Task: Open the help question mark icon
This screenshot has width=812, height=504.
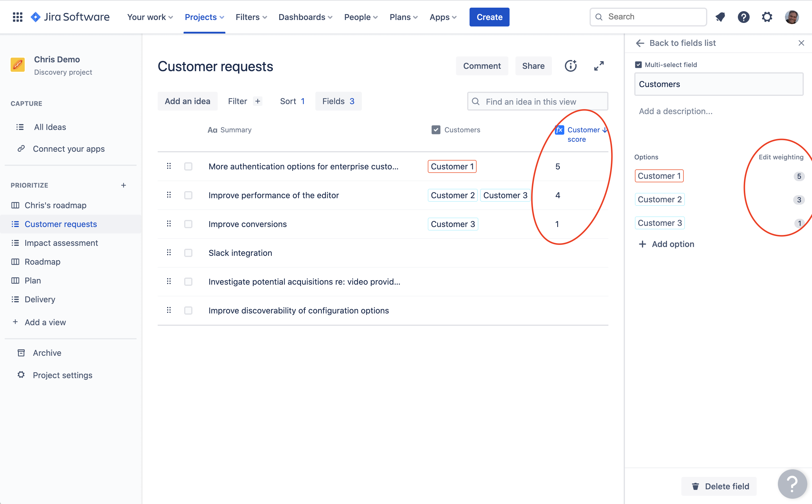Action: (x=743, y=17)
